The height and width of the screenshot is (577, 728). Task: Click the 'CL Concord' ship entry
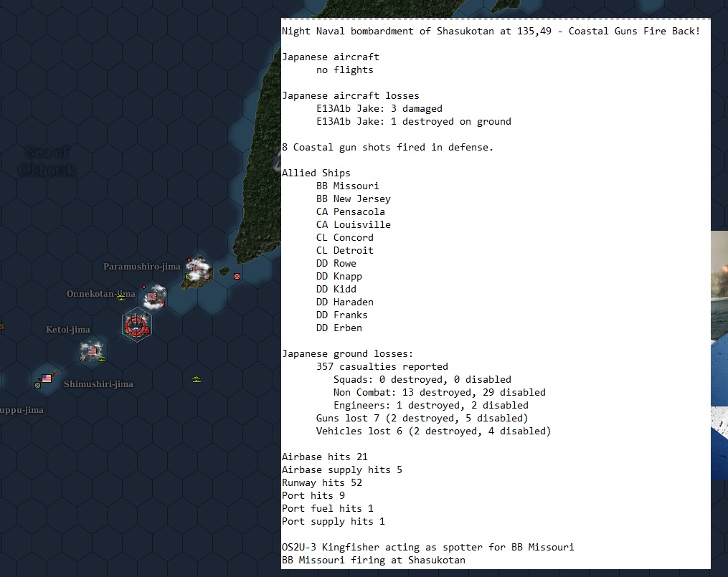(x=344, y=237)
